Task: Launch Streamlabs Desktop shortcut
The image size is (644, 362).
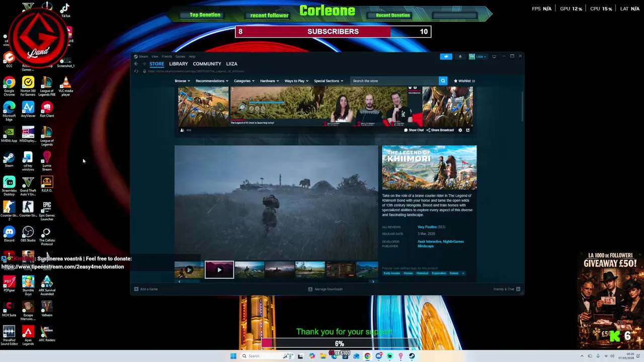Action: pos(9,186)
